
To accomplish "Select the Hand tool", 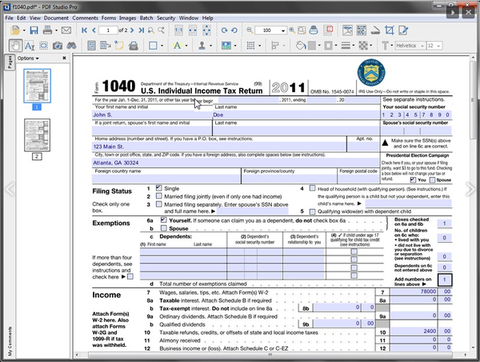I will pos(15,46).
